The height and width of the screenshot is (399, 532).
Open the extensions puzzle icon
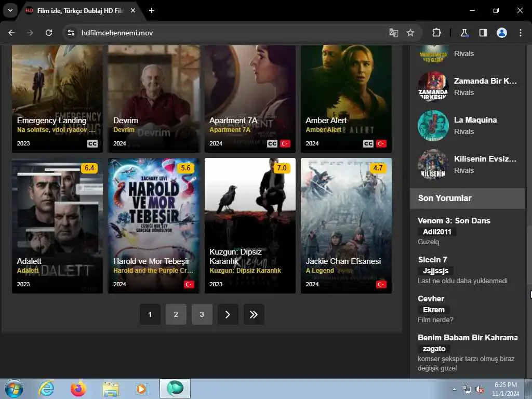(436, 33)
